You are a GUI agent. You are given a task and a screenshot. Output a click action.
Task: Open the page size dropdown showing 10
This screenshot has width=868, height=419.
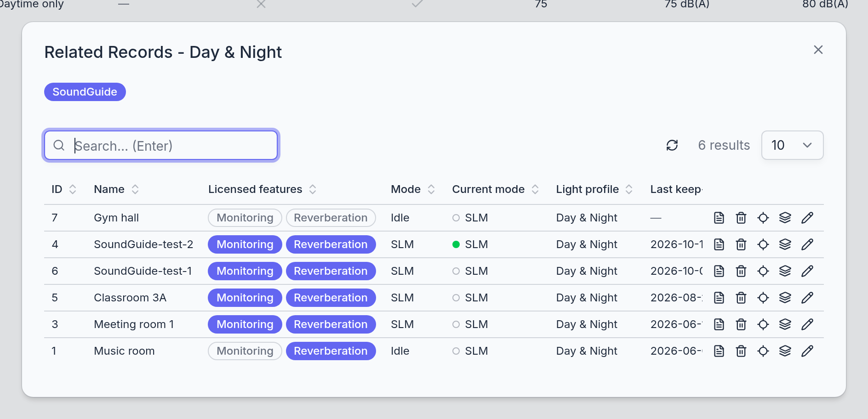point(792,145)
